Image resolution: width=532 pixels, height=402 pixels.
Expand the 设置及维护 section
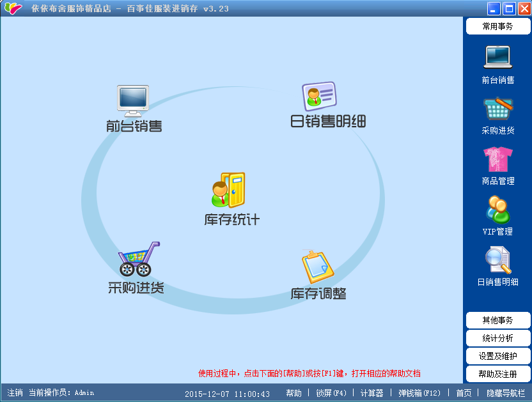497,356
